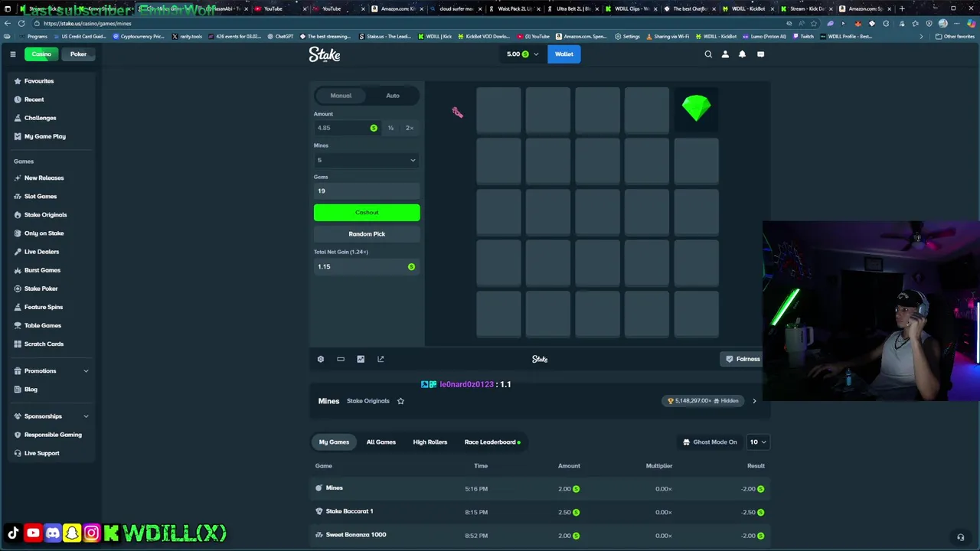Click the browser back arrow
Viewport: 980px width, 551px height.
click(8, 23)
